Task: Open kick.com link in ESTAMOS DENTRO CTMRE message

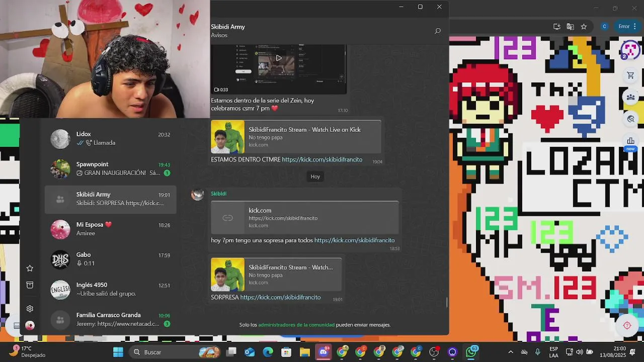Action: pyautogui.click(x=322, y=159)
